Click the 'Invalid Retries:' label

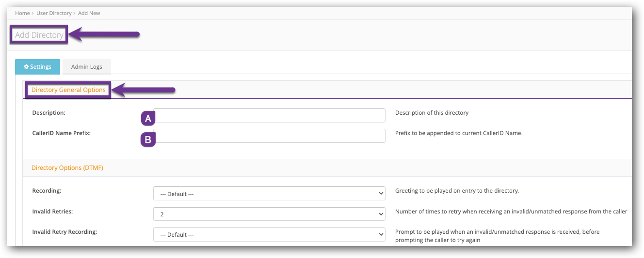click(x=52, y=212)
